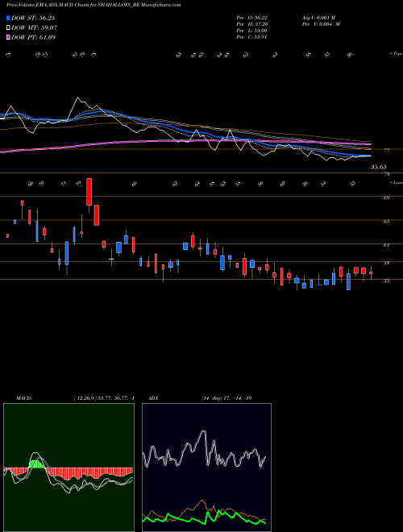
Task: Click the 61 price axis label
Action: (386, 244)
